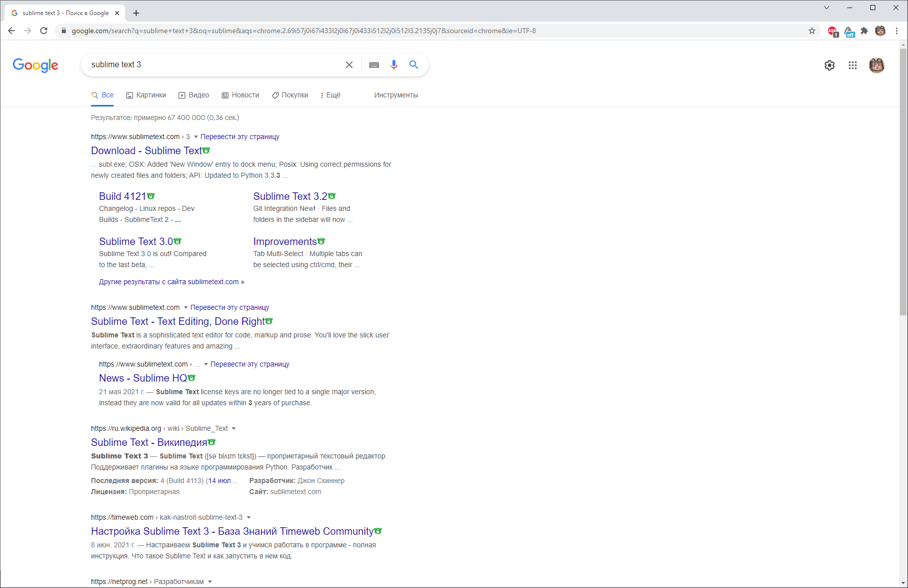Open News - Sublime HQ result
The image size is (908, 588).
143,378
